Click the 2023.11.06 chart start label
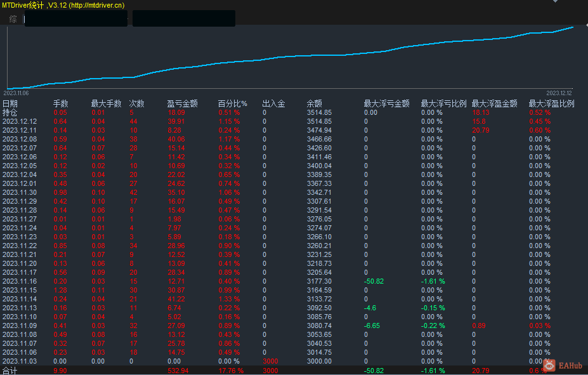 [x=16, y=93]
